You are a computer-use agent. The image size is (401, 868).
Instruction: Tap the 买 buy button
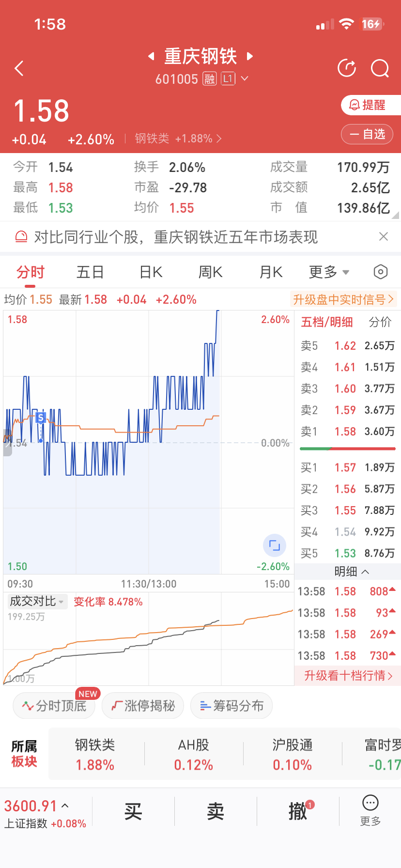tap(133, 811)
